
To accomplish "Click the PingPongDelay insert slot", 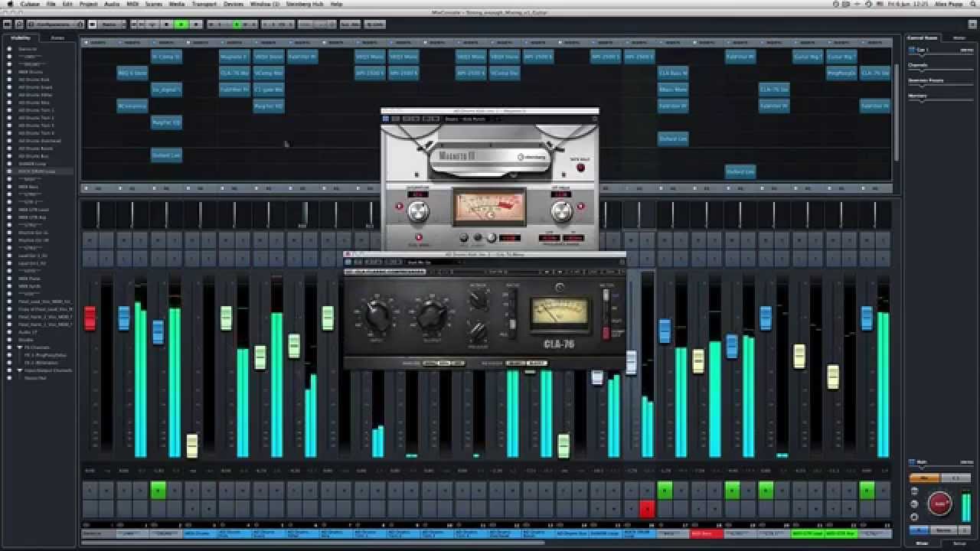I will (x=841, y=73).
